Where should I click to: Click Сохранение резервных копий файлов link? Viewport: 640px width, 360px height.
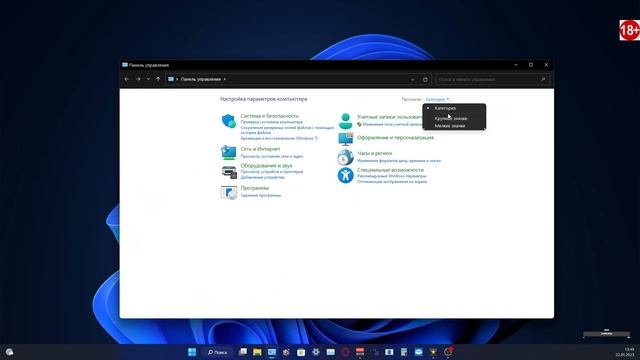287,130
